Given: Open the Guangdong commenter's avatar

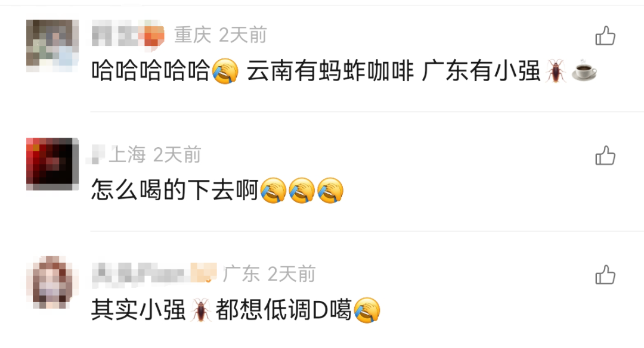Looking at the screenshot, I should click(x=52, y=282).
